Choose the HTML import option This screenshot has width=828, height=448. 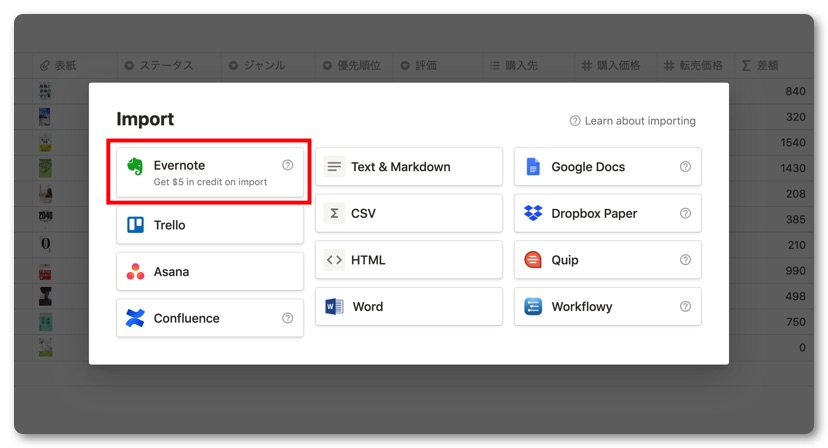408,260
